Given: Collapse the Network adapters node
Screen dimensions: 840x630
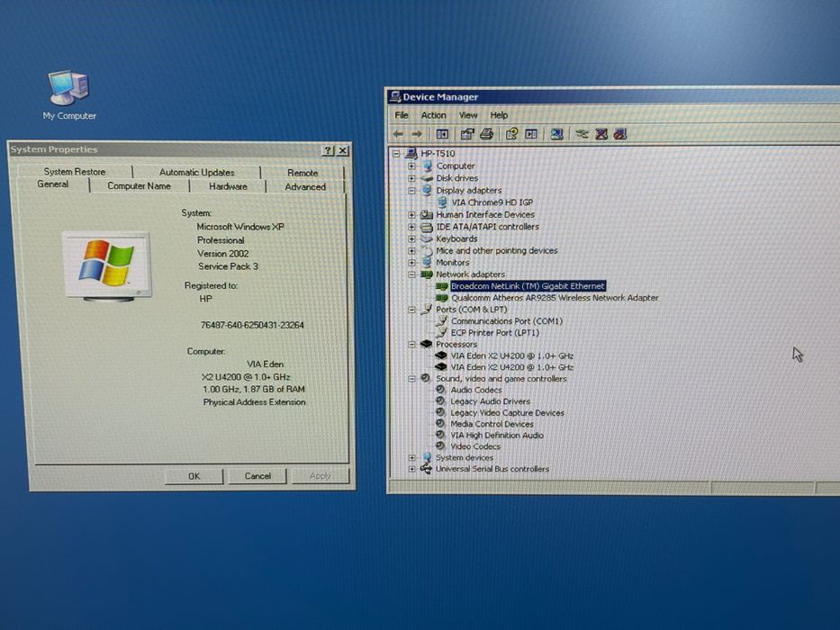Looking at the screenshot, I should click(x=411, y=274).
